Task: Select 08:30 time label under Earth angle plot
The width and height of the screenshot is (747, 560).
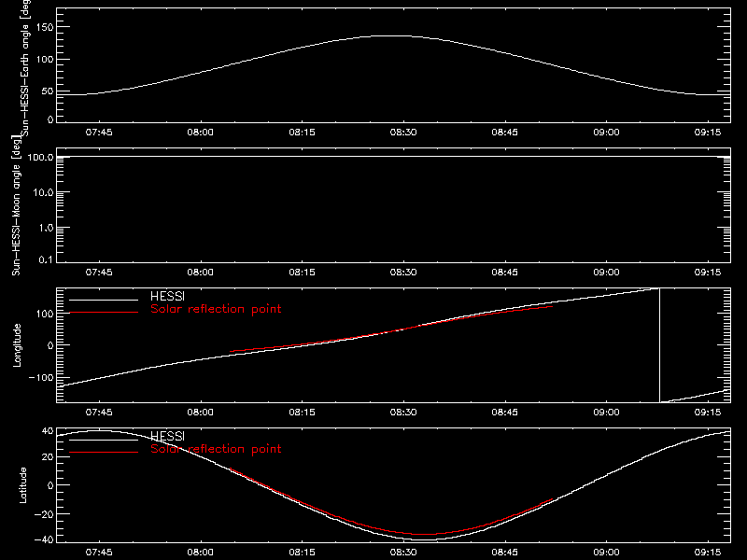Action: point(403,133)
